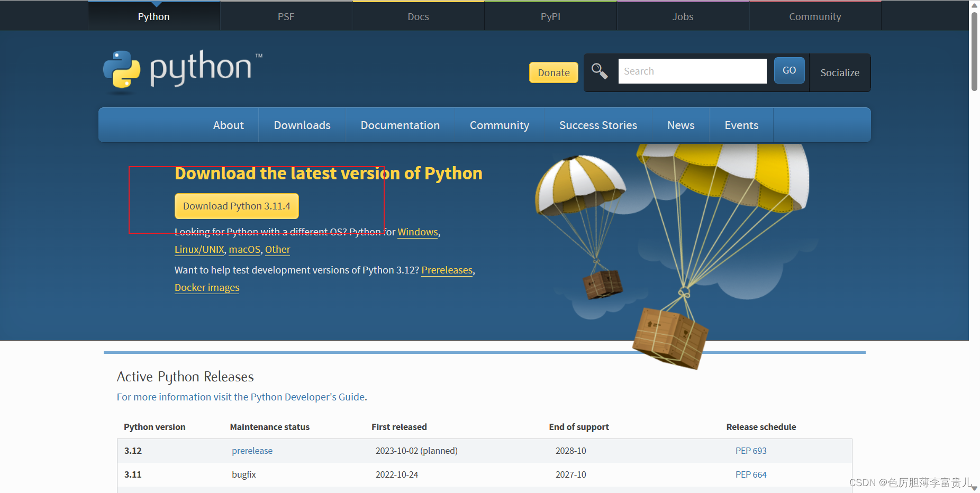Focus the Search input field
The height and width of the screenshot is (493, 980).
pyautogui.click(x=692, y=71)
